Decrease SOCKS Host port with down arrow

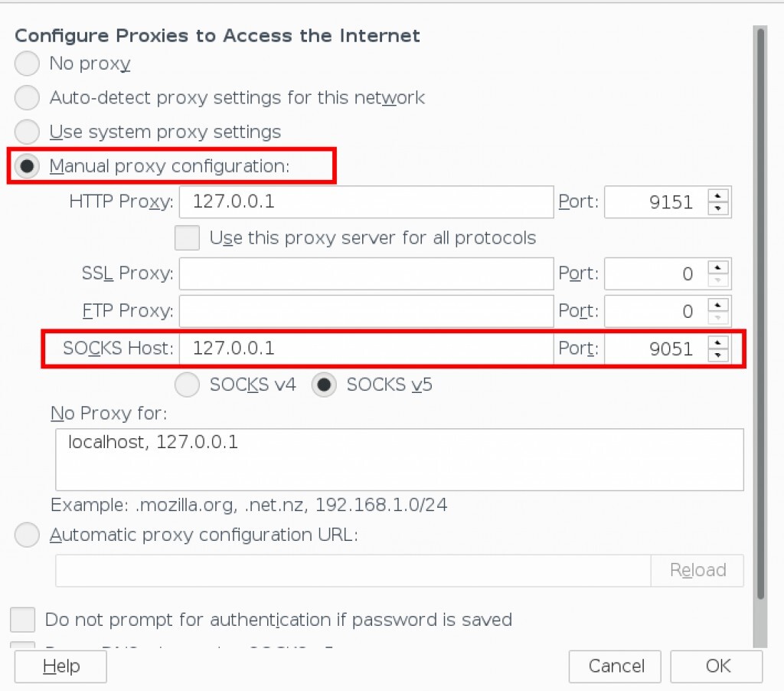click(718, 355)
